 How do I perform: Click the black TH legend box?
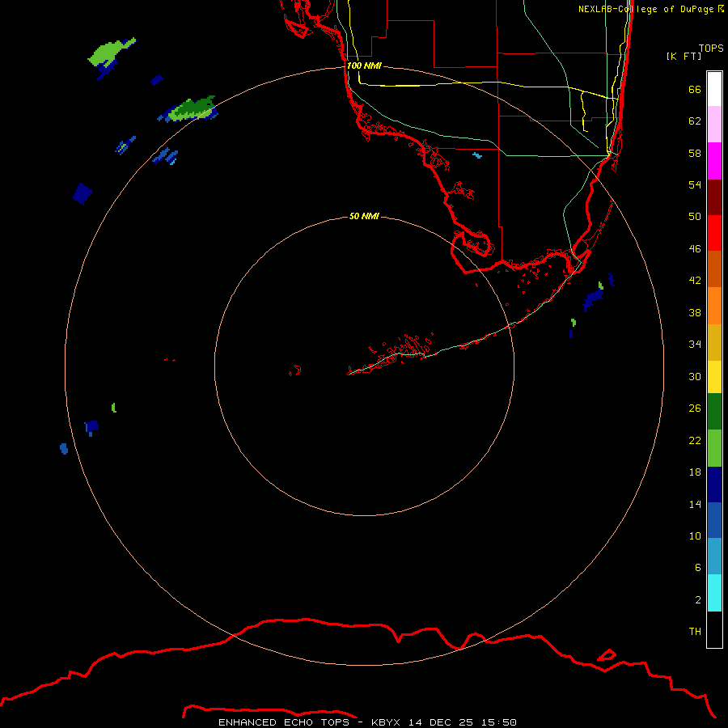714,629
